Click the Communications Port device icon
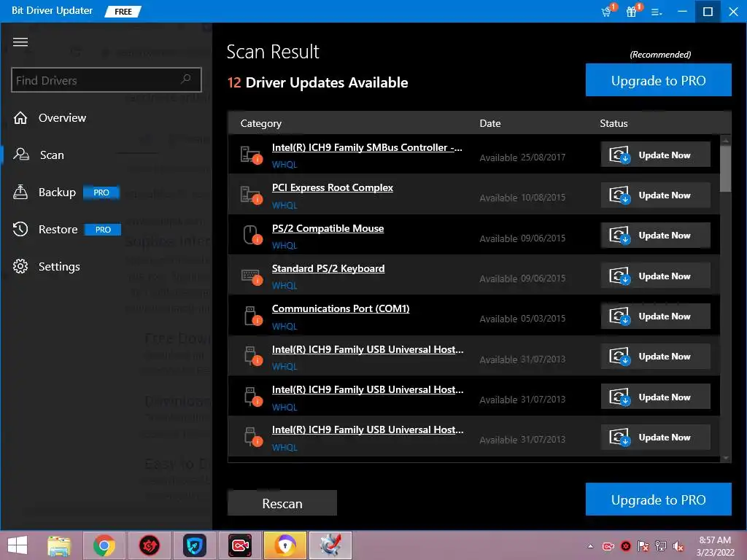 tap(252, 316)
